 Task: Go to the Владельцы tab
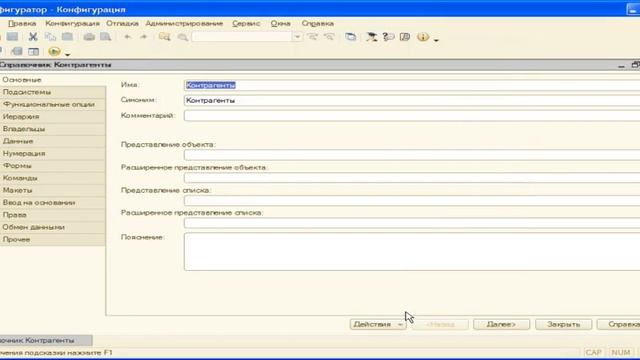click(x=53, y=129)
